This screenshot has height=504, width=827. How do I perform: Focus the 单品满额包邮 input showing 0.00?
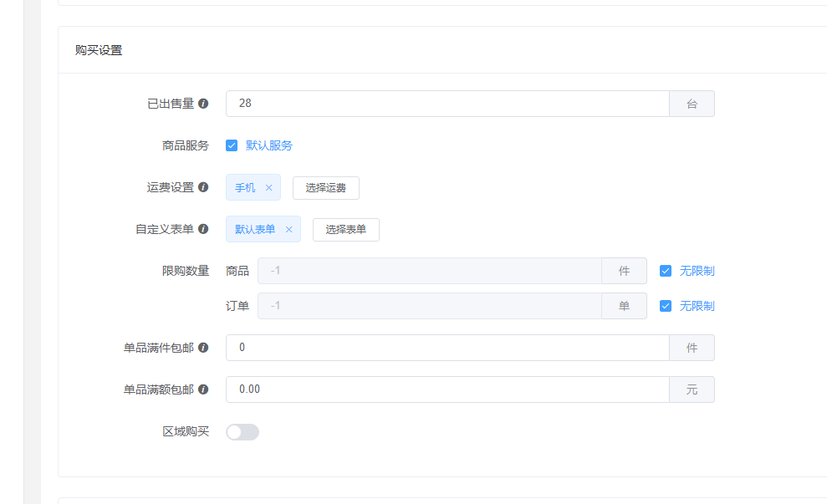pyautogui.click(x=447, y=389)
